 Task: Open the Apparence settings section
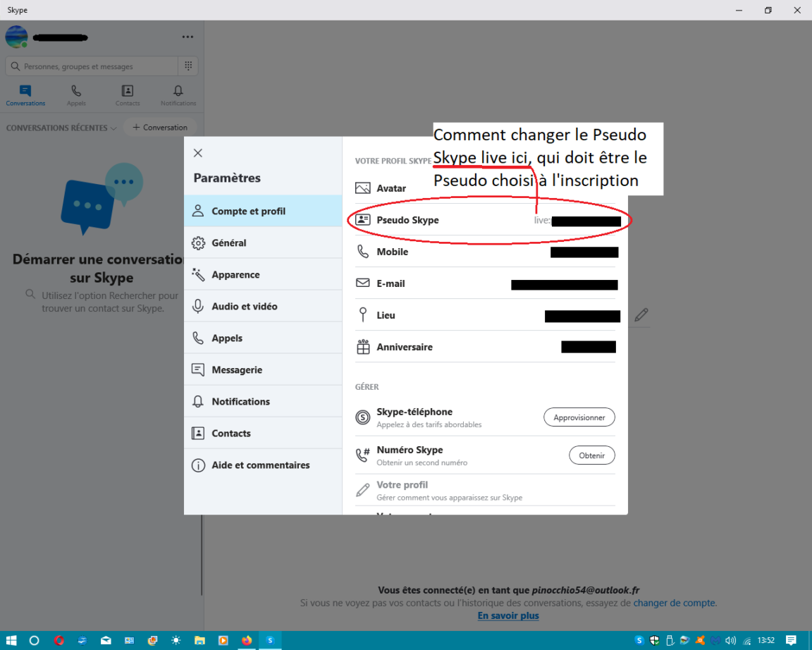pos(235,275)
